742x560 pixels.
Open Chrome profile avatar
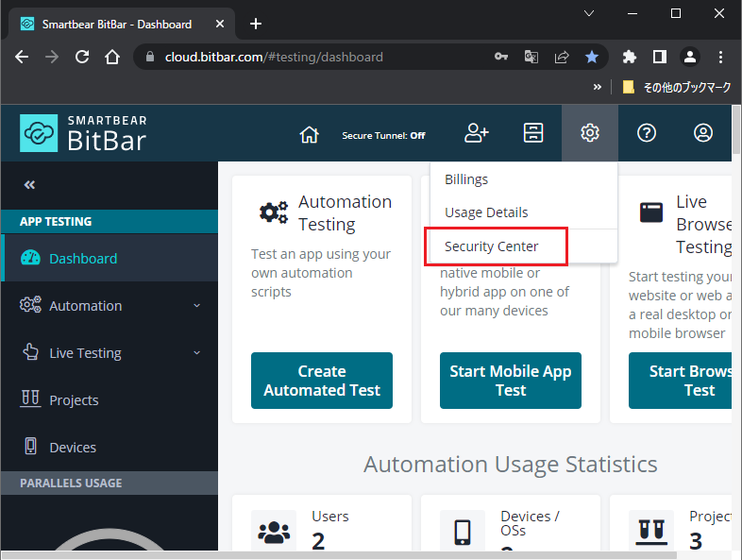tap(690, 58)
